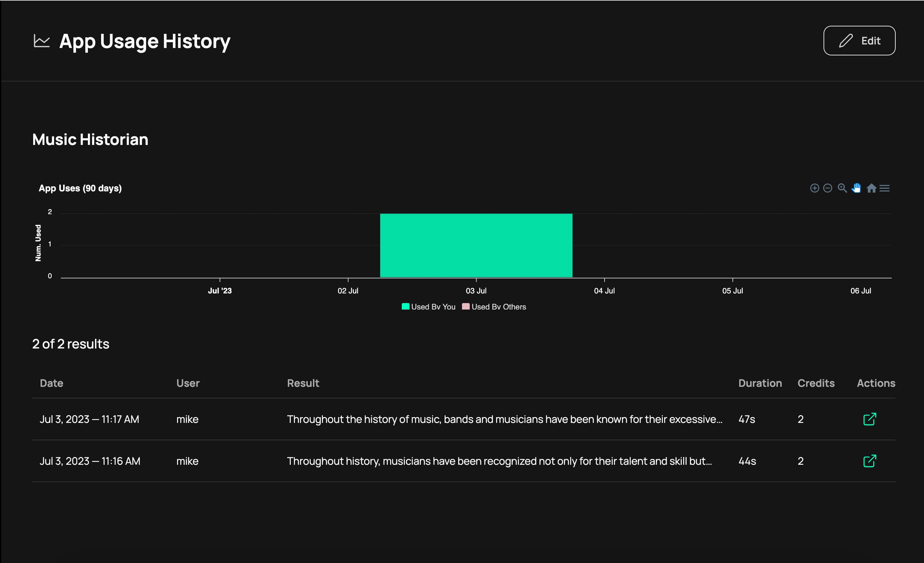The height and width of the screenshot is (563, 924).
Task: Click the chart zoom in plus icon
Action: (x=814, y=188)
